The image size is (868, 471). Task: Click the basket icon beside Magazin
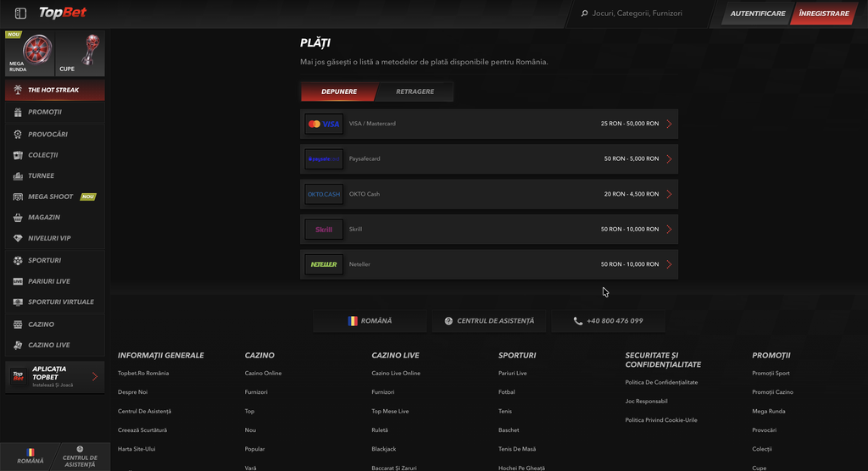(x=18, y=218)
